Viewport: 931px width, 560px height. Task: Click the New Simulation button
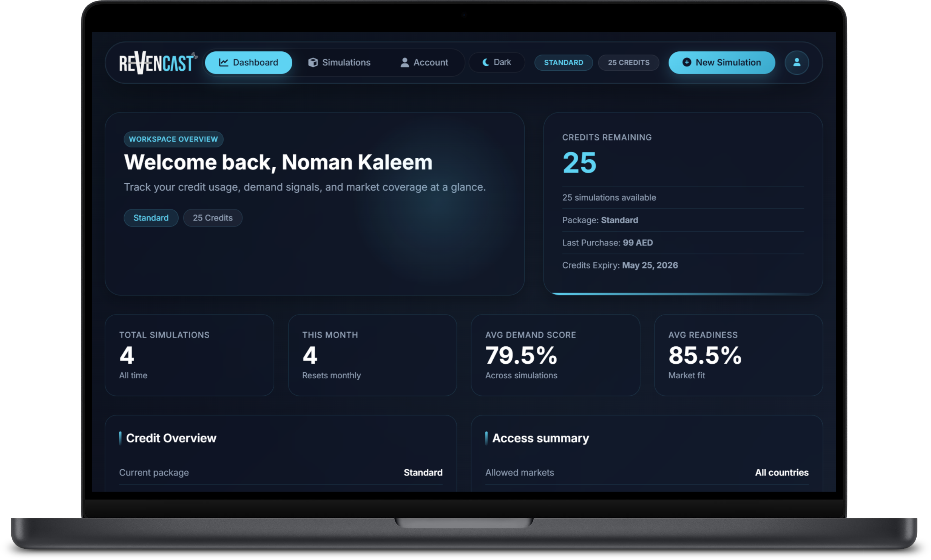pos(721,62)
